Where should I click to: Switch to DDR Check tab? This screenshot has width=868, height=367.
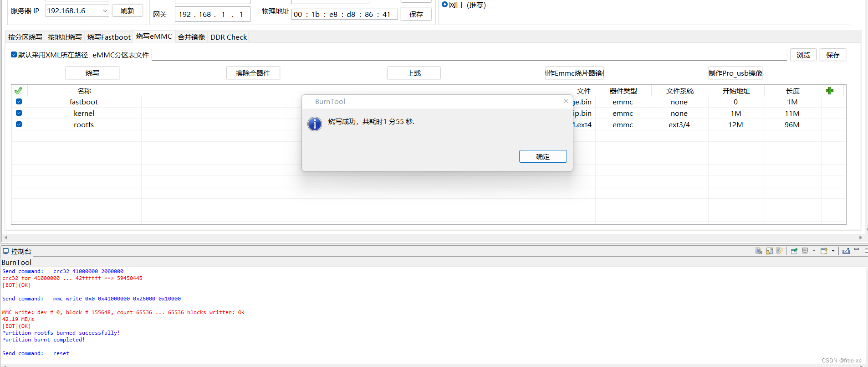pos(229,37)
